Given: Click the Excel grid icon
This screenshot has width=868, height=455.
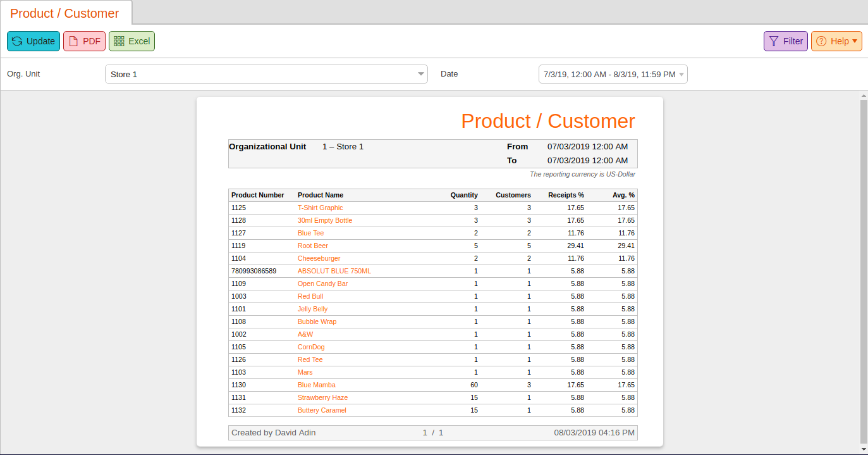Looking at the screenshot, I should [119, 41].
